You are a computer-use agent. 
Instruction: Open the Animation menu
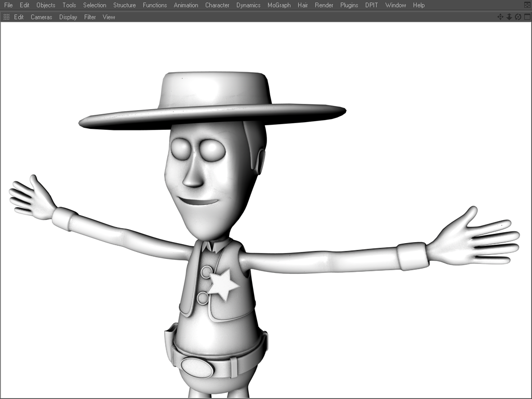(x=186, y=5)
